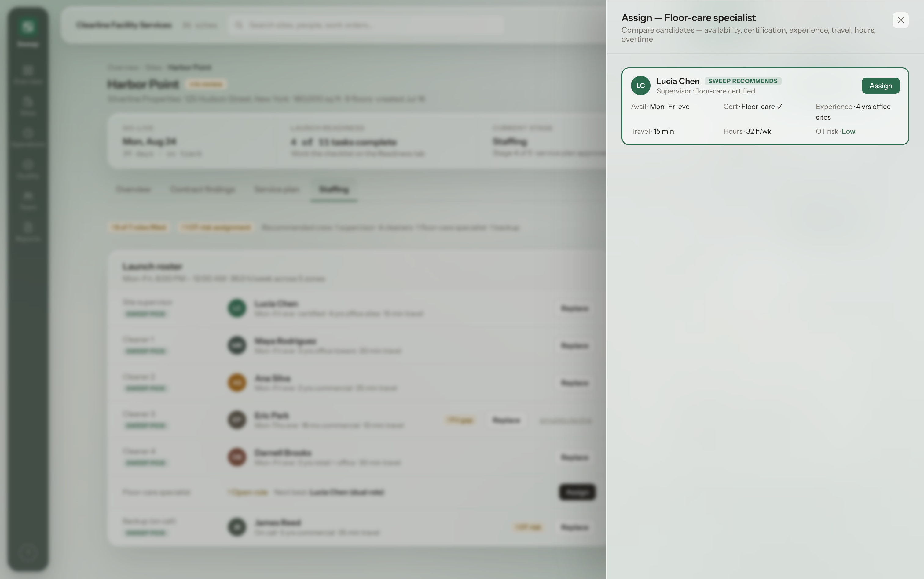
Task: Replace Eric Park in the Cleaner 3 slot
Action: click(506, 421)
